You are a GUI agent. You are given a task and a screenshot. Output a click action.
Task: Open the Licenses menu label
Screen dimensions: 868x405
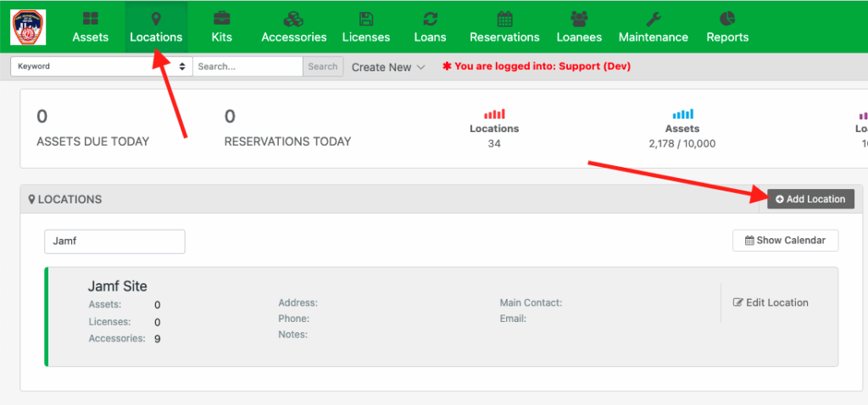pyautogui.click(x=366, y=37)
